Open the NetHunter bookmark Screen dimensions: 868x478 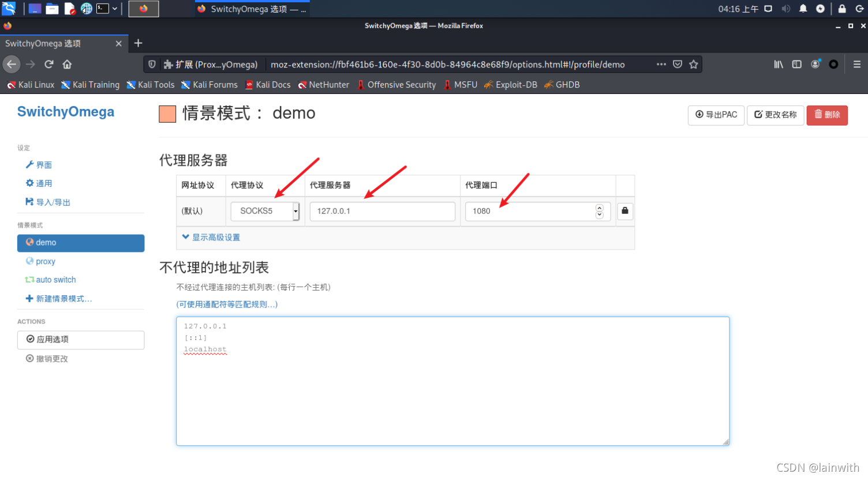point(324,85)
